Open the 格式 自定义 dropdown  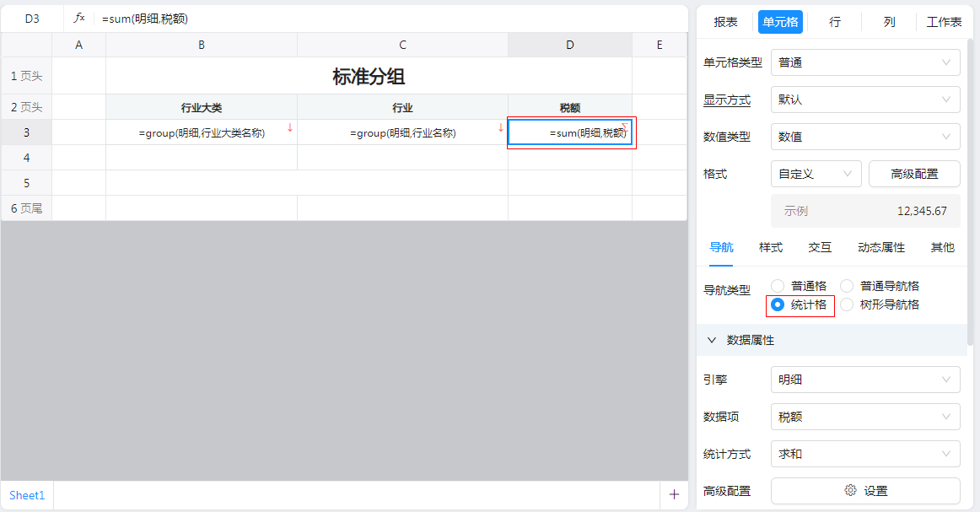pos(816,174)
